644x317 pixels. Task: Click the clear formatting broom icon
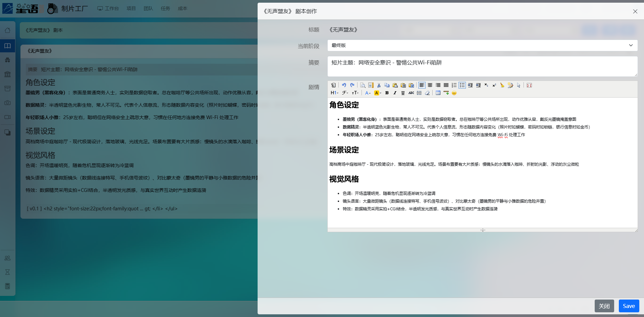[502, 85]
